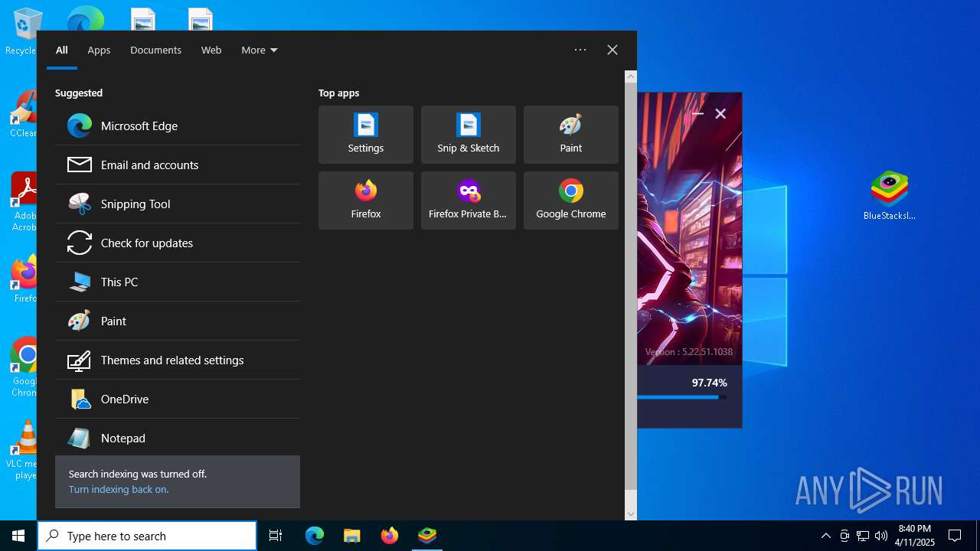Open Microsoft Edge from suggested list
Image resolution: width=980 pixels, height=551 pixels.
[x=178, y=126]
